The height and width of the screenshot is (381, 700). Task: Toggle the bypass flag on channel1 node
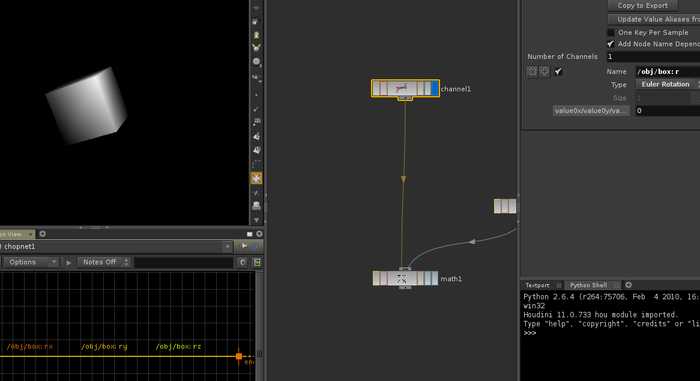(376, 88)
